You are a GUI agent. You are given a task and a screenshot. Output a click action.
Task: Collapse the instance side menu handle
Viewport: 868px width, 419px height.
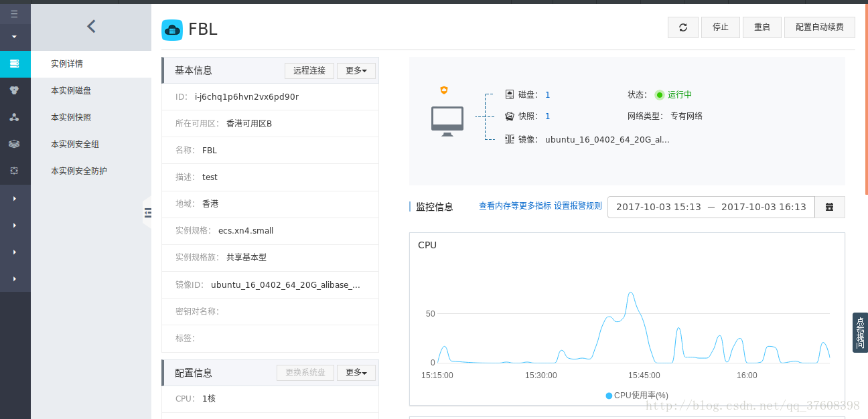(147, 213)
